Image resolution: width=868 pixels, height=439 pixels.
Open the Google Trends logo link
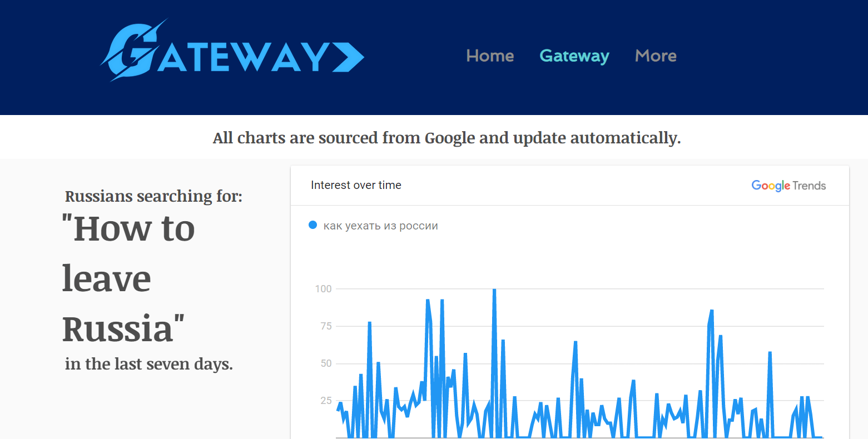(x=788, y=186)
